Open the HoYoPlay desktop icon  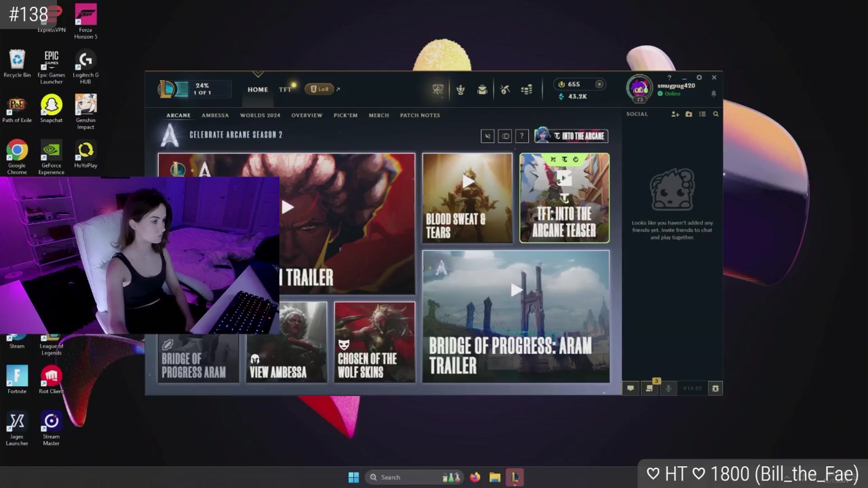click(85, 154)
